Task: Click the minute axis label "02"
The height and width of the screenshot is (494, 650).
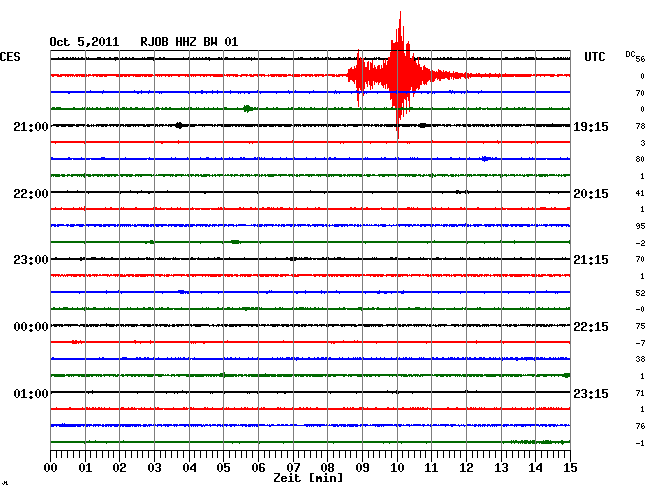Action: (x=119, y=467)
